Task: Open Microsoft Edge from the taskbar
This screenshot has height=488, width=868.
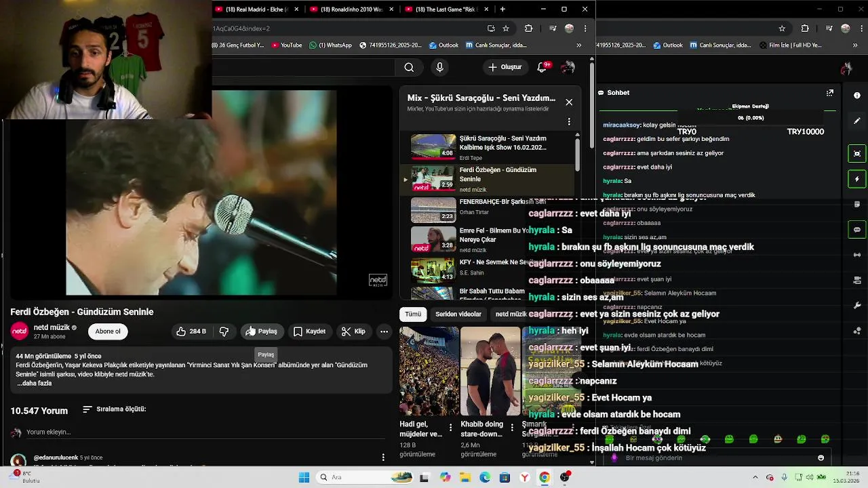Action: coord(485,477)
